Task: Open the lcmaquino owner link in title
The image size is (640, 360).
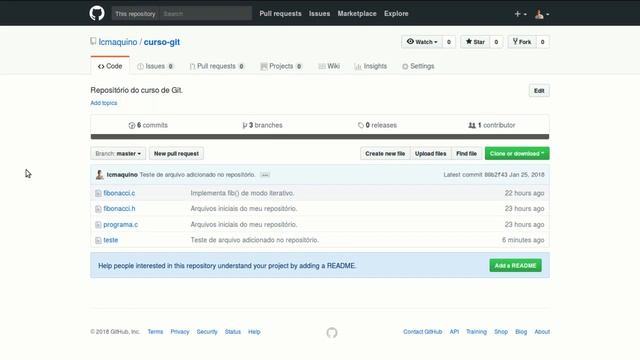Action: (x=118, y=42)
